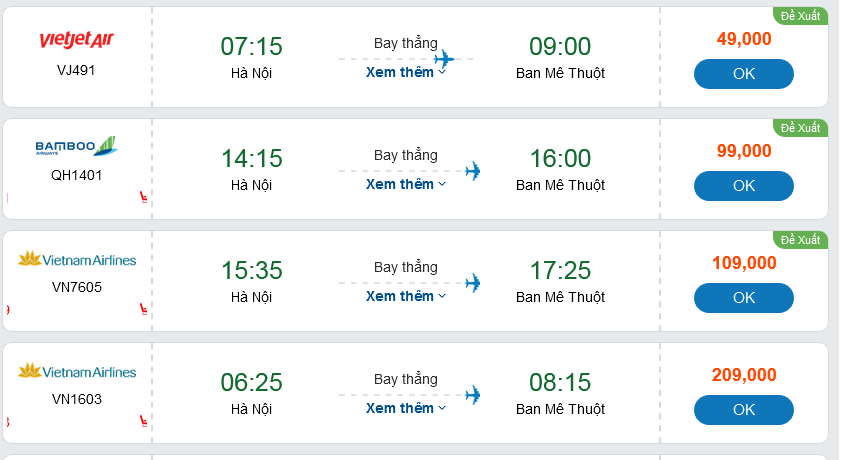
Task: Click the red seat icon on QH1401 row
Action: click(x=142, y=198)
